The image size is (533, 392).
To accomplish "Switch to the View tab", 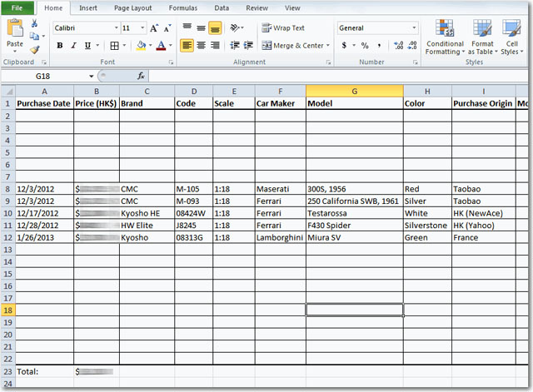I will click(x=292, y=7).
